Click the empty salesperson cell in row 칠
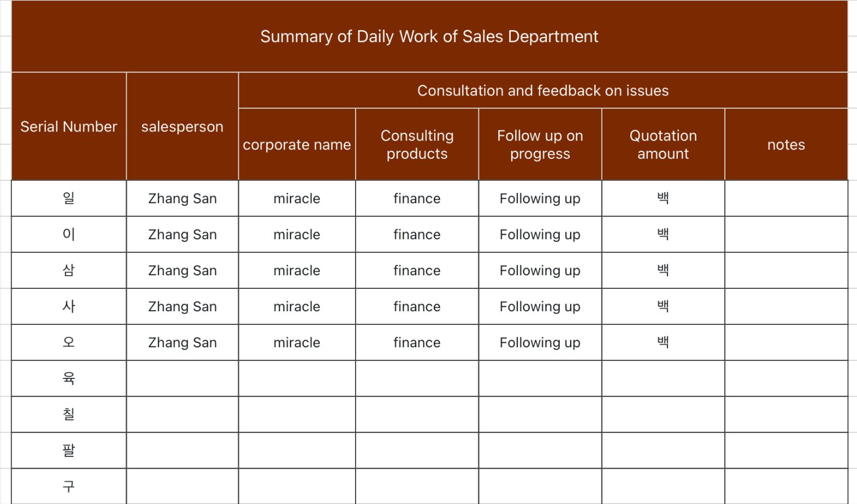 tap(182, 414)
